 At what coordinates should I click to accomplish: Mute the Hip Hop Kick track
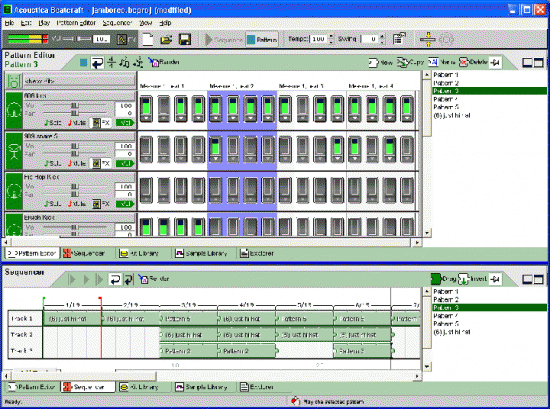[77, 204]
